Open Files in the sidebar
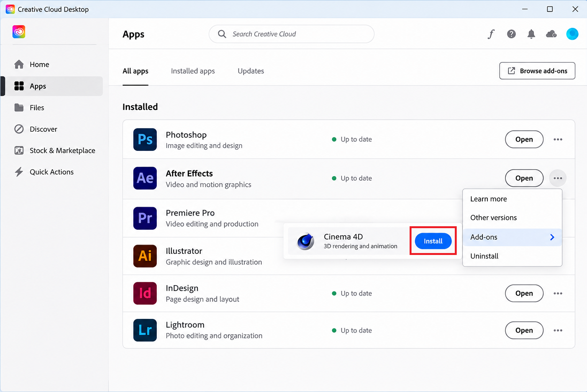Screen dimensions: 587x392 (x=54, y=108)
